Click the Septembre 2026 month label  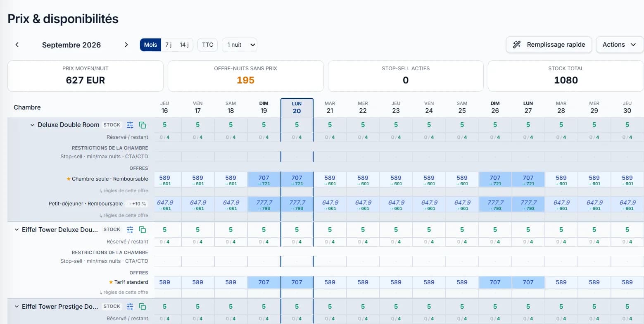pos(71,45)
